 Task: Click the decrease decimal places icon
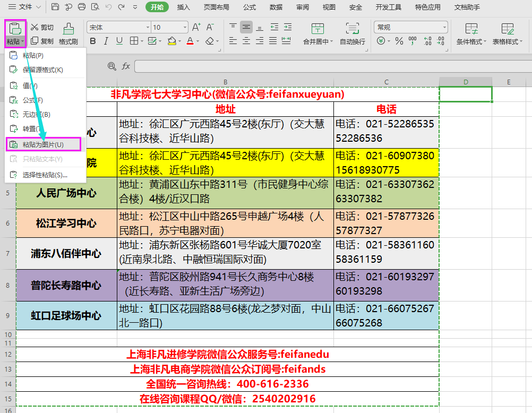point(441,41)
